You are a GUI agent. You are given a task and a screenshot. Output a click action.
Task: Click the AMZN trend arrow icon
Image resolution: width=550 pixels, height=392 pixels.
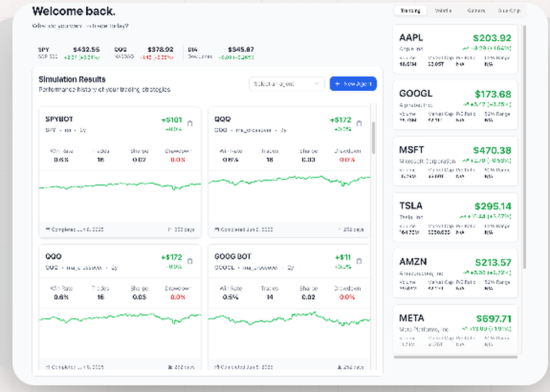pyautogui.click(x=466, y=273)
